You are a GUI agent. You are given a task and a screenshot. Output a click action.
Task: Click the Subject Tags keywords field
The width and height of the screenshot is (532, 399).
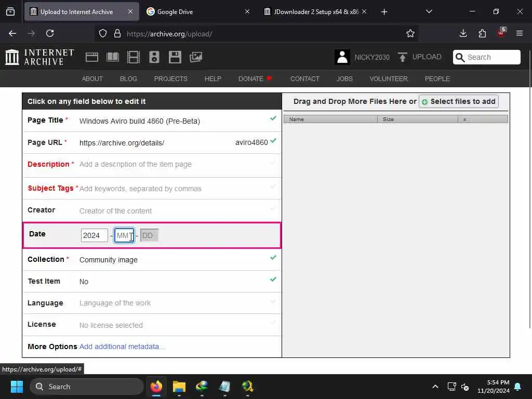click(x=140, y=189)
